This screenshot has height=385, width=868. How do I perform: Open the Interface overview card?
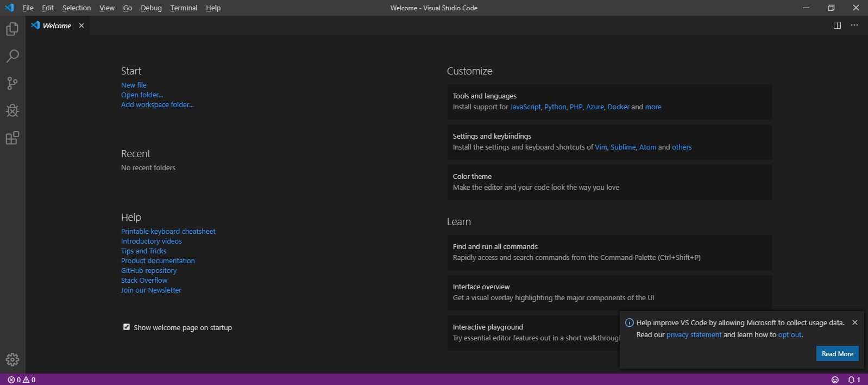coord(609,293)
